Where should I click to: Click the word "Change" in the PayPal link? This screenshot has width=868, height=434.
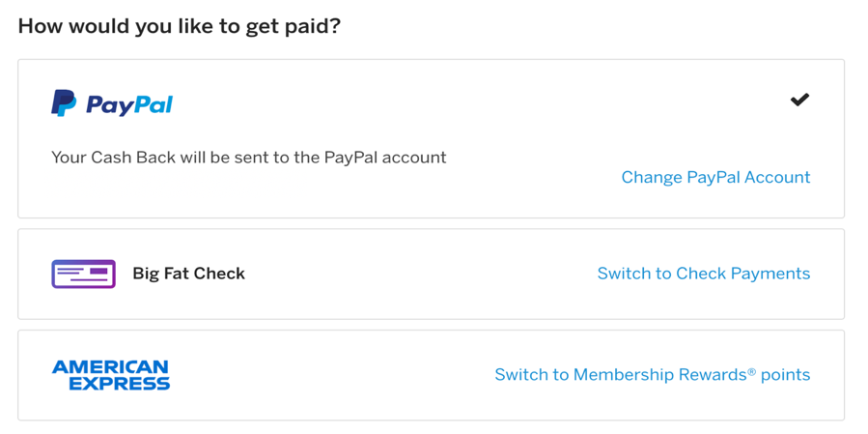click(651, 177)
